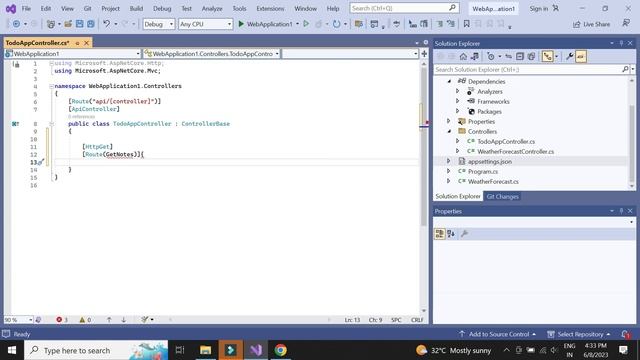The image size is (640, 360).
Task: Open the Live Share button
Action: [591, 24]
